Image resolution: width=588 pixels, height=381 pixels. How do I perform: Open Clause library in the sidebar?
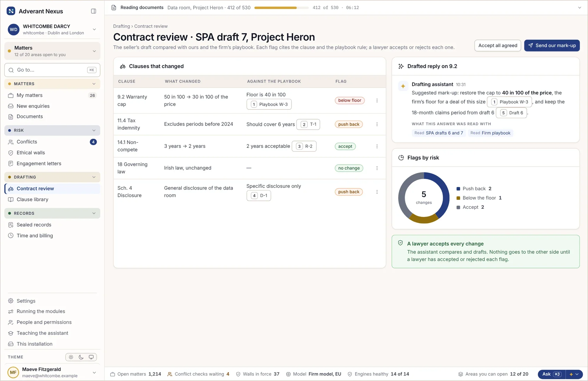coord(52,200)
